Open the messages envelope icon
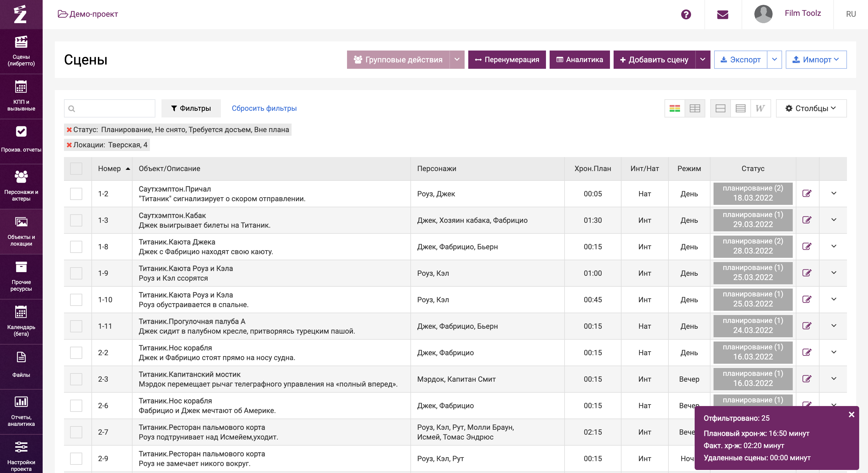This screenshot has height=473, width=868. click(722, 14)
